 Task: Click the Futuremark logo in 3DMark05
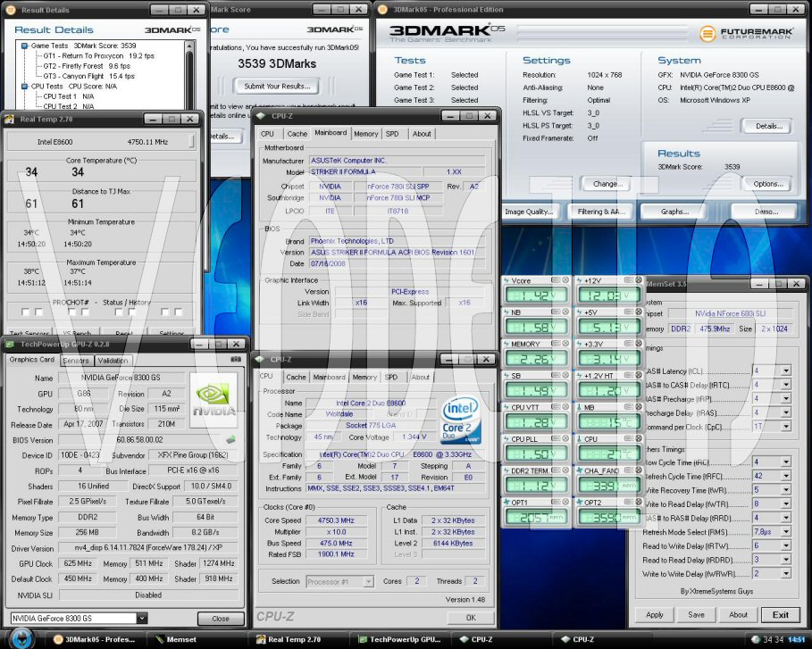pyautogui.click(x=746, y=34)
